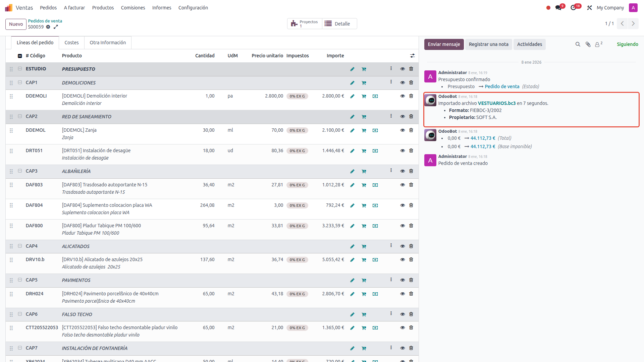Switch to the Costes tab

pos(71,43)
